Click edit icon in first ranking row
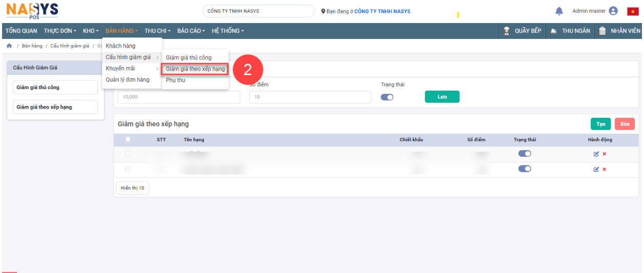 pos(596,154)
